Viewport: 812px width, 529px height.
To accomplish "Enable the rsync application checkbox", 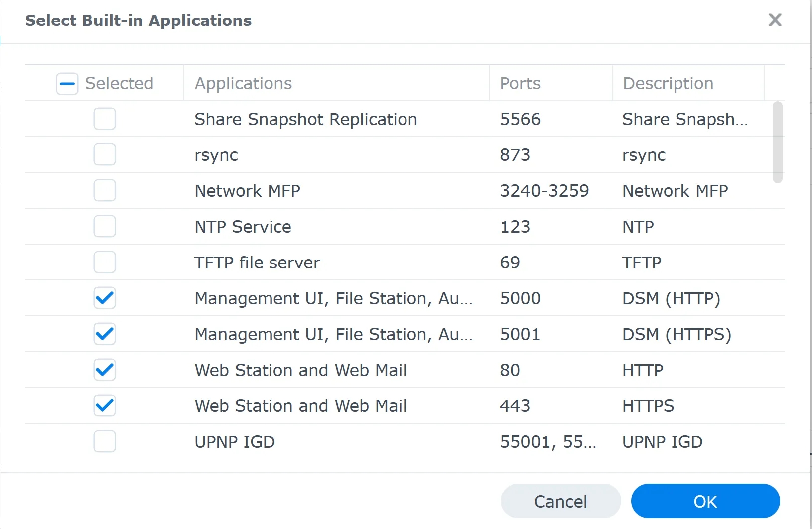I will pos(104,154).
